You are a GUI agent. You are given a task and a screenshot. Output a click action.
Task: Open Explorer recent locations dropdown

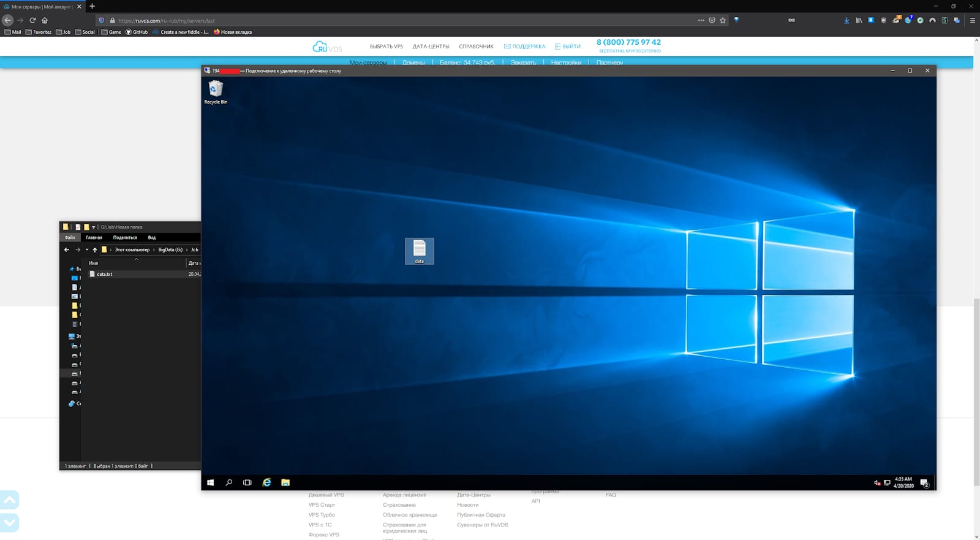pyautogui.click(x=87, y=249)
